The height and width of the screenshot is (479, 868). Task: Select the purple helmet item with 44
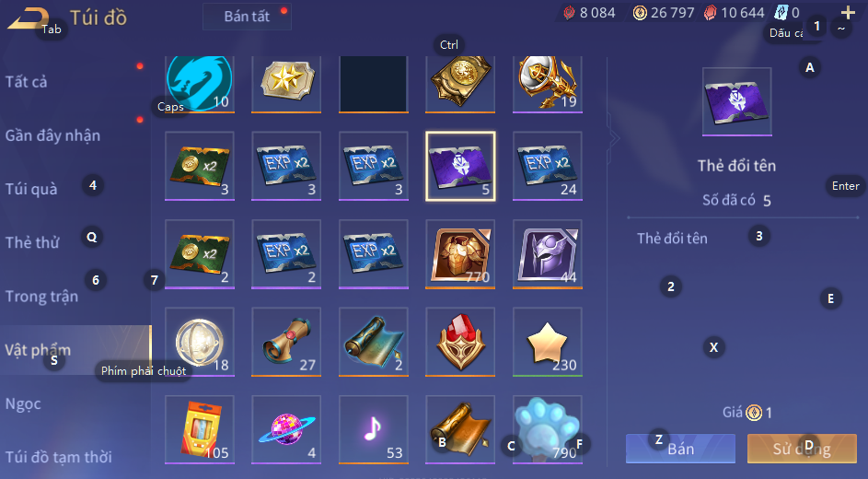[x=548, y=254]
